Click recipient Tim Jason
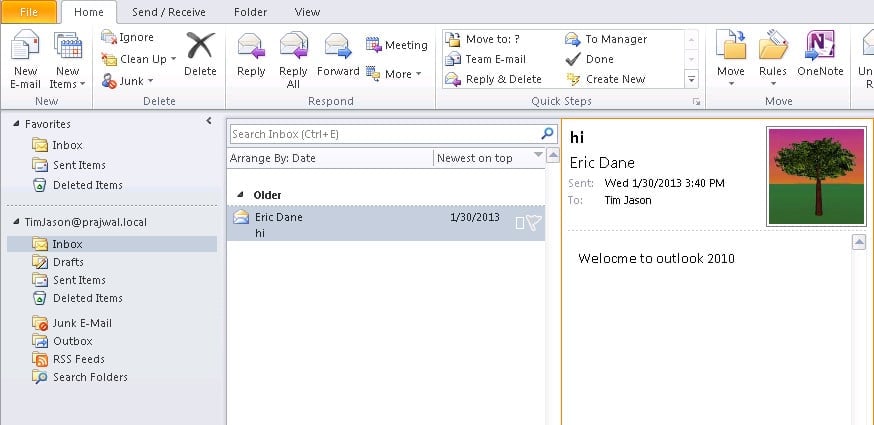Screen dimensions: 874x425 (x=628, y=200)
